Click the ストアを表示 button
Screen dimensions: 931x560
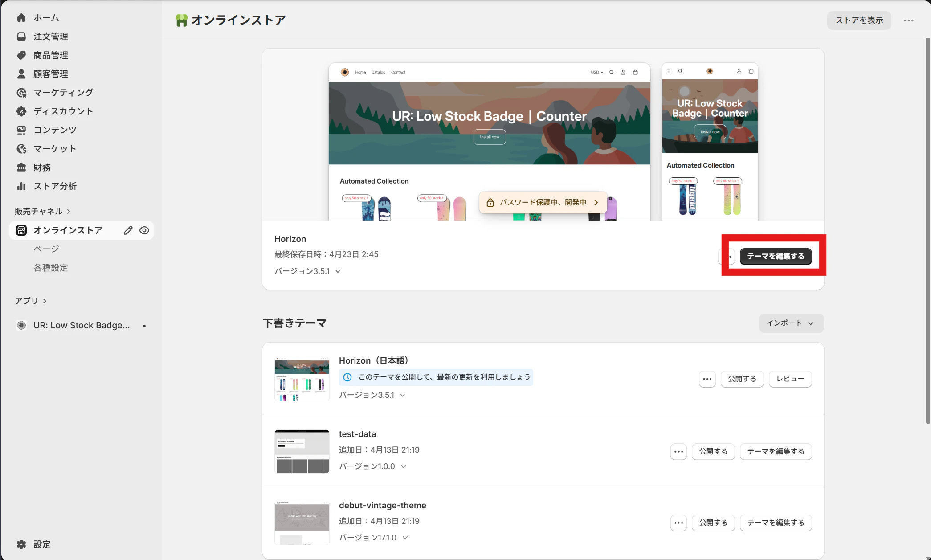tap(859, 20)
